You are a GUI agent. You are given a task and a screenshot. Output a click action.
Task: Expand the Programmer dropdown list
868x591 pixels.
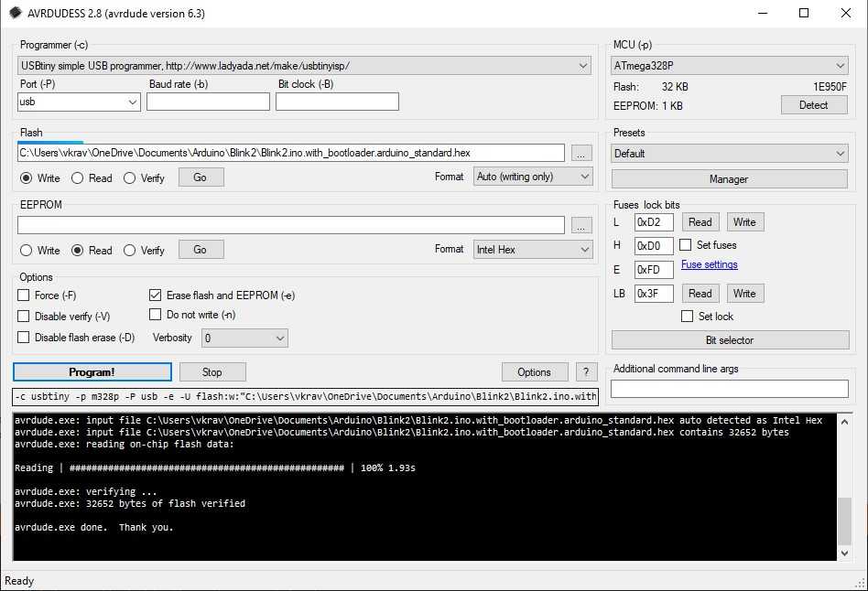305,66
